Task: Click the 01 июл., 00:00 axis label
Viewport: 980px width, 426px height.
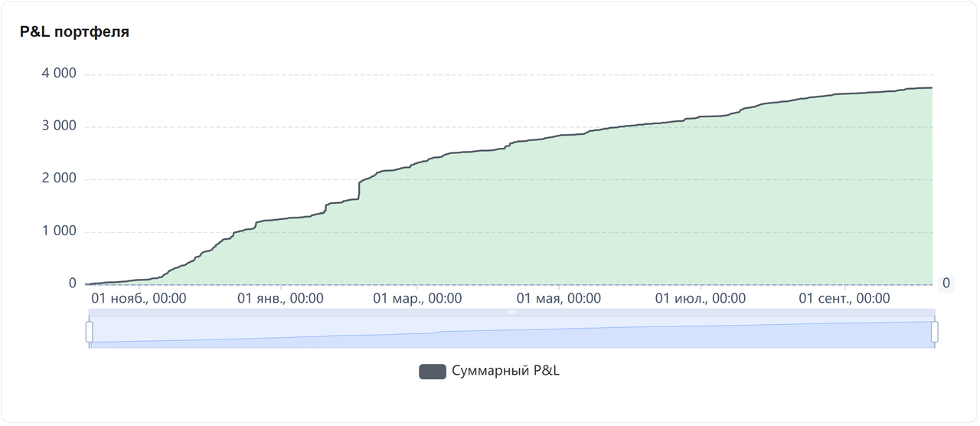Action: 701,299
